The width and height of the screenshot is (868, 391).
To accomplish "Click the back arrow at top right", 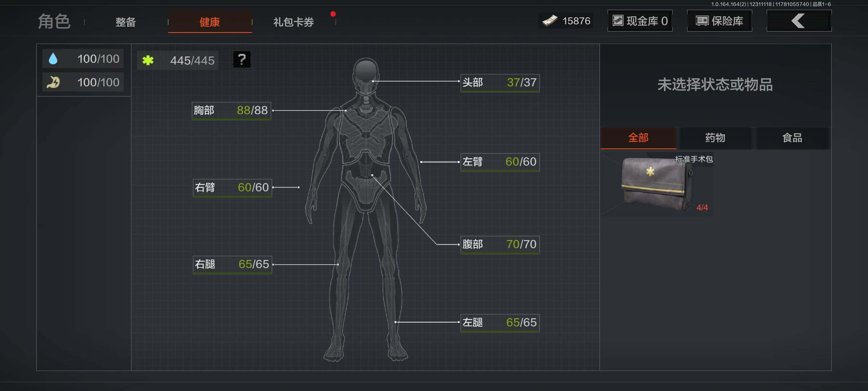I will tap(799, 21).
